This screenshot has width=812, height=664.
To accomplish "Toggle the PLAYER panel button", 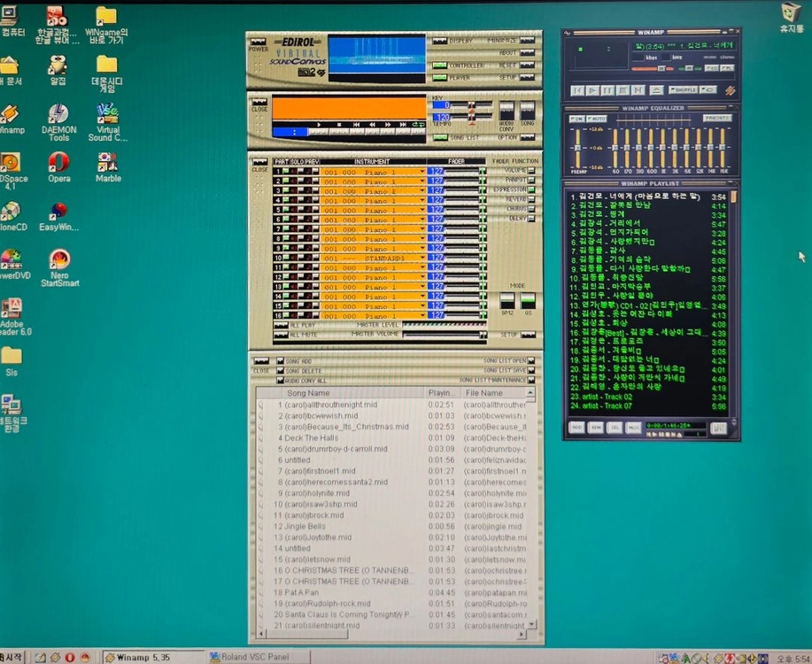I will click(440, 78).
